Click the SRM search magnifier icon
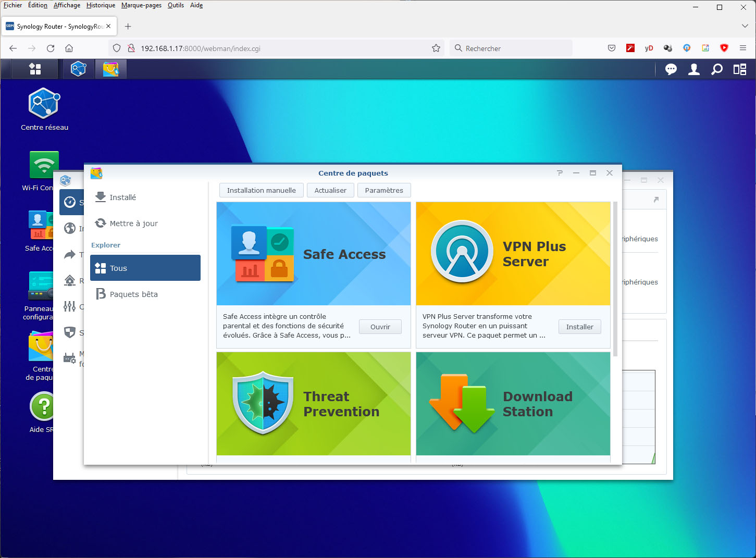 coord(717,69)
